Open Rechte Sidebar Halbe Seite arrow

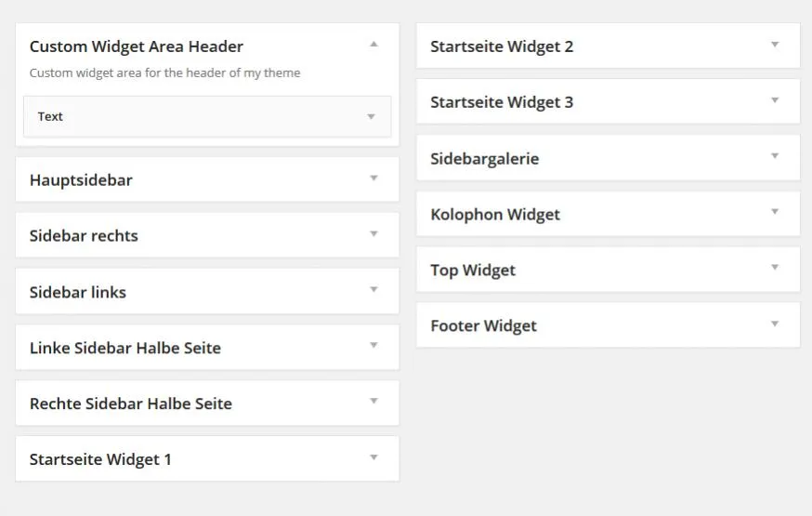[373, 401]
